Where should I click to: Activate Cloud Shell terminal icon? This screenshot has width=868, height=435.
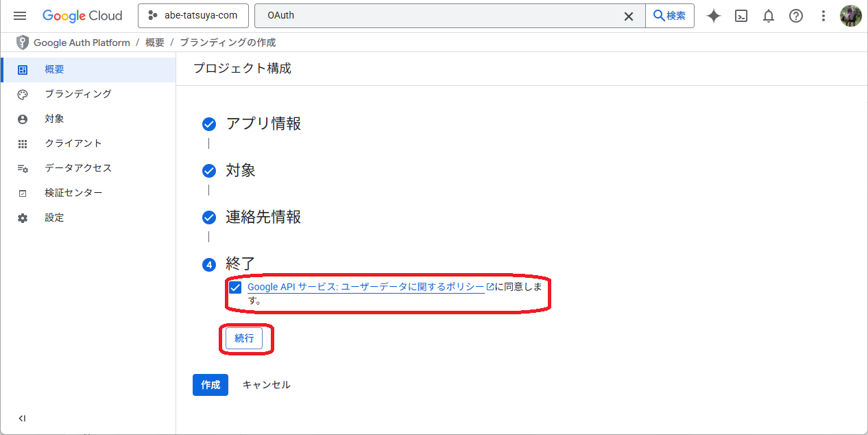tap(741, 16)
